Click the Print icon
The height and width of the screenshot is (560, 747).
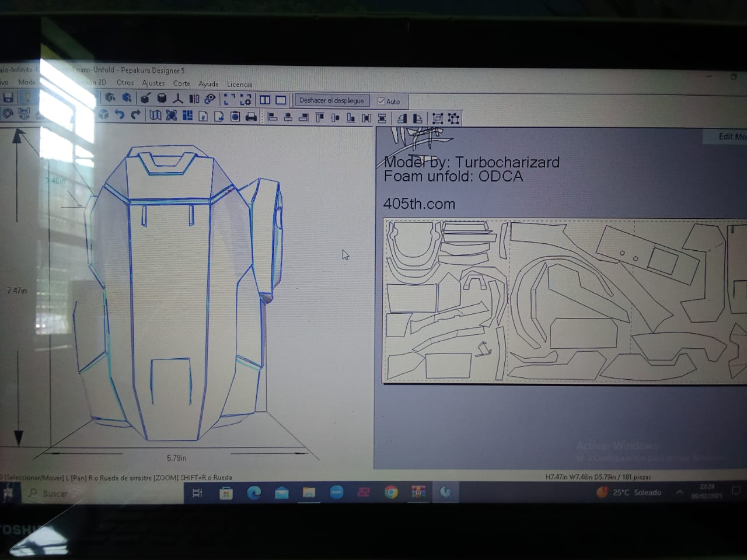coord(251,117)
